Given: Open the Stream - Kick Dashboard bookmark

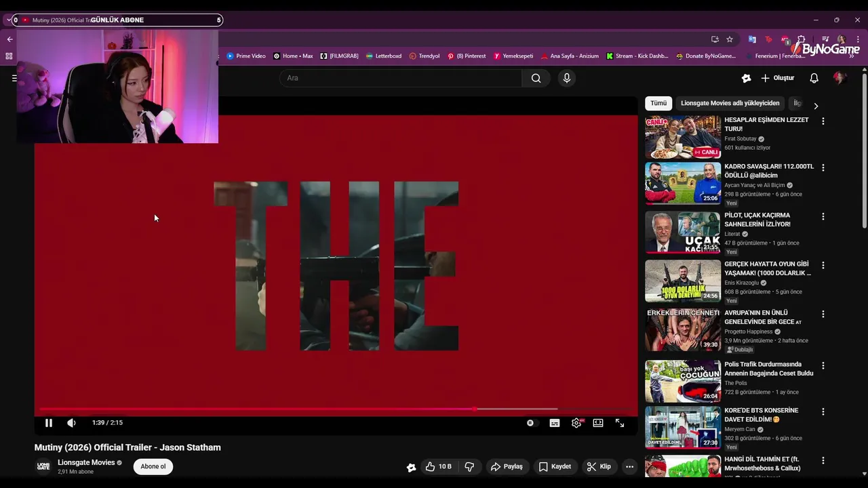Looking at the screenshot, I should point(637,56).
